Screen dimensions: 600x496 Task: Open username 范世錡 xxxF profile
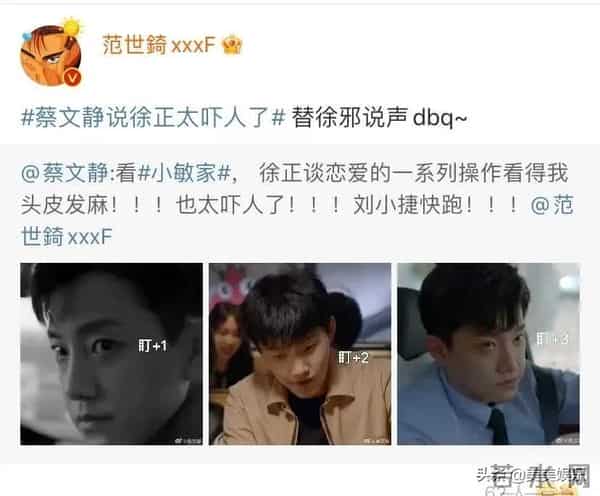click(x=159, y=45)
